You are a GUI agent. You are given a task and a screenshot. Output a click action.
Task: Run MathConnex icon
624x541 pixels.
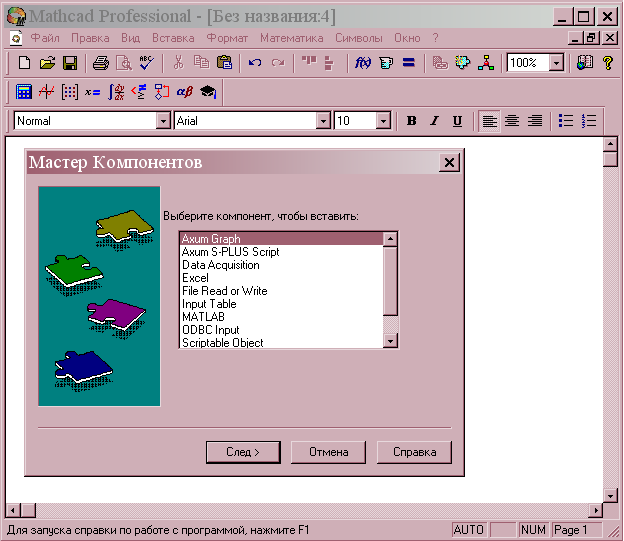[486, 63]
